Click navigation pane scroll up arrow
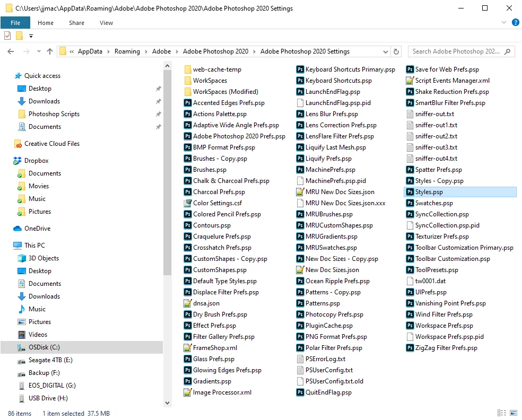522x420 pixels. [168, 66]
